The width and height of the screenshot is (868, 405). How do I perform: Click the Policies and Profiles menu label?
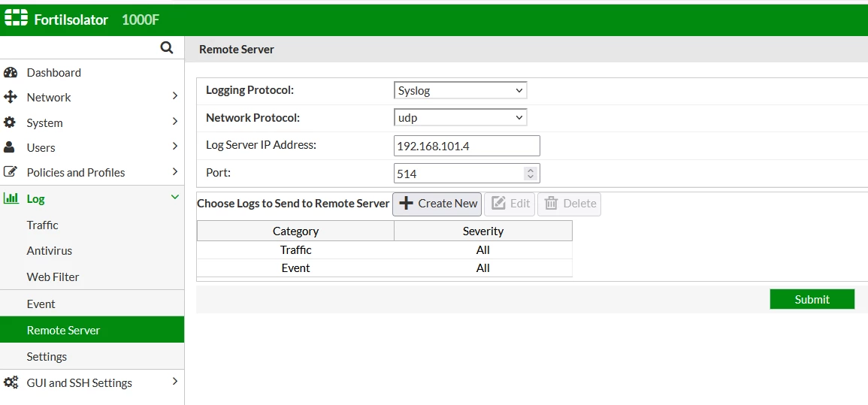[76, 173]
